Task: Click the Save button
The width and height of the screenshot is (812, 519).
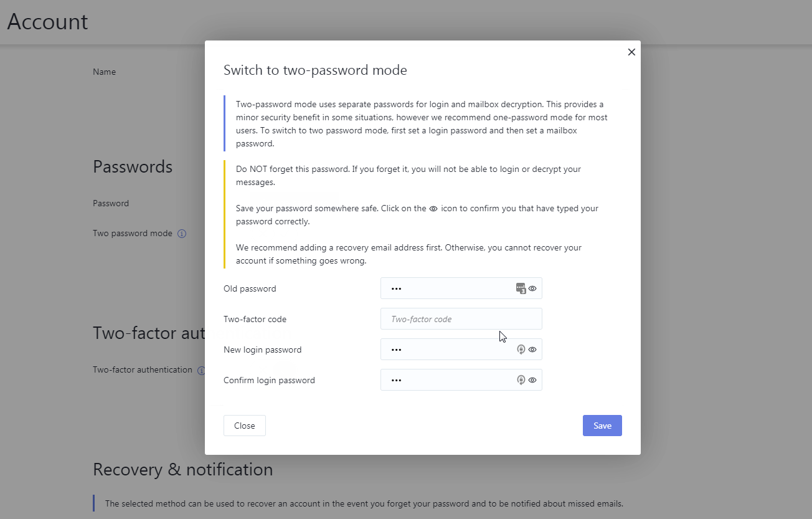Action: point(602,426)
